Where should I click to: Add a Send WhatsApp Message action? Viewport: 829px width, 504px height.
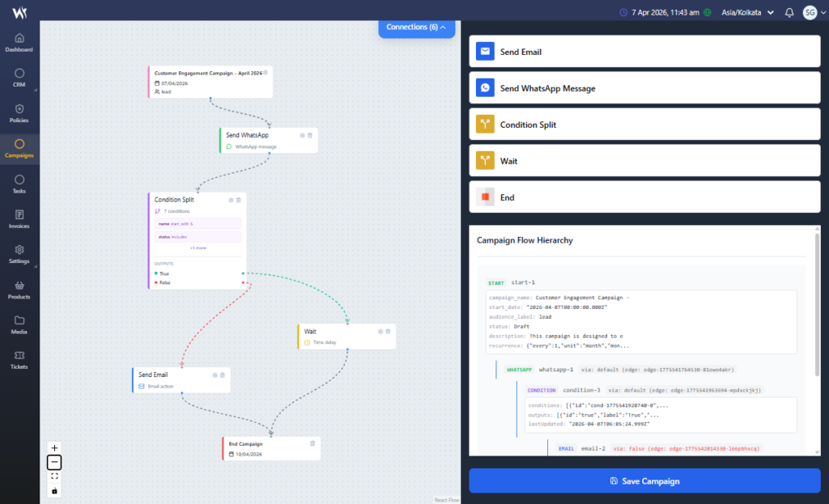click(x=644, y=88)
